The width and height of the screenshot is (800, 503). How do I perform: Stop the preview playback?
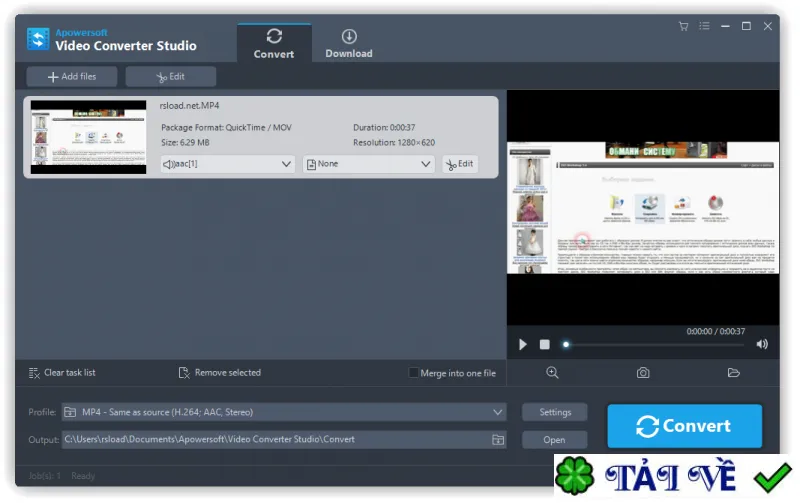click(x=544, y=345)
